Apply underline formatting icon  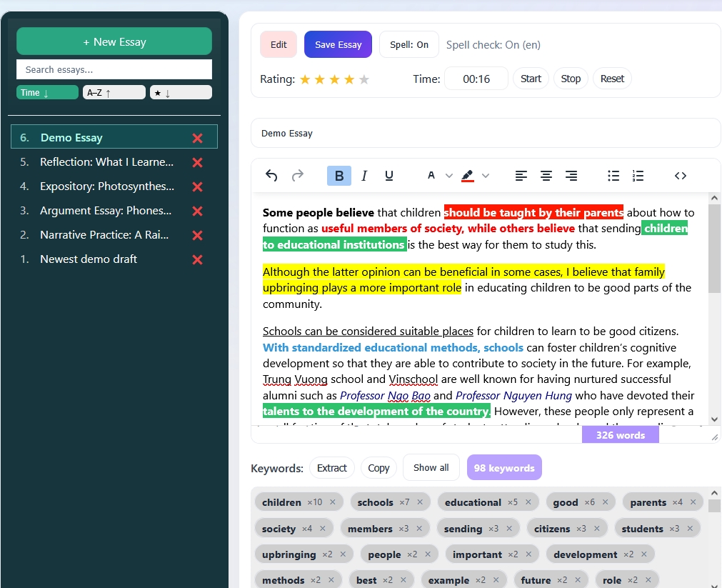click(389, 176)
